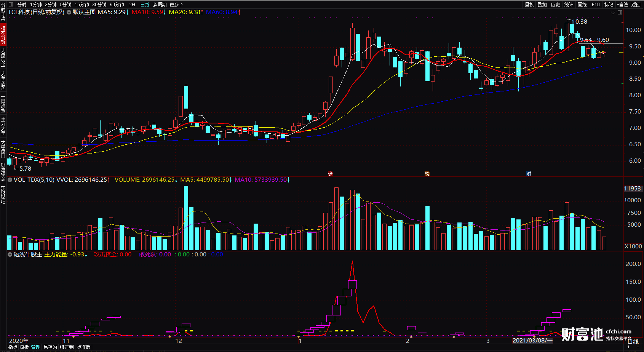The height and width of the screenshot is (352, 644).
Task: Click the TCL科技(日线.前复权) title
Action: click(36, 12)
